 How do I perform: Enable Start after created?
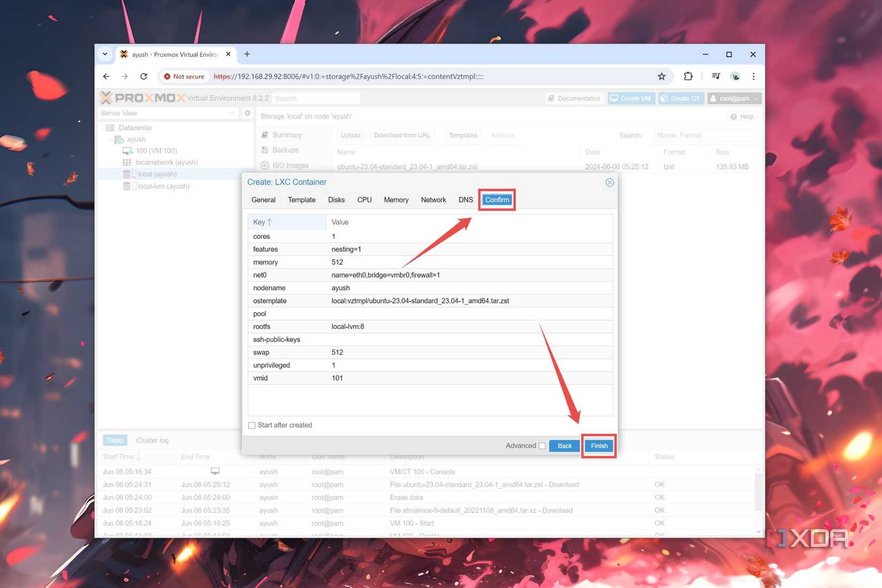(252, 425)
